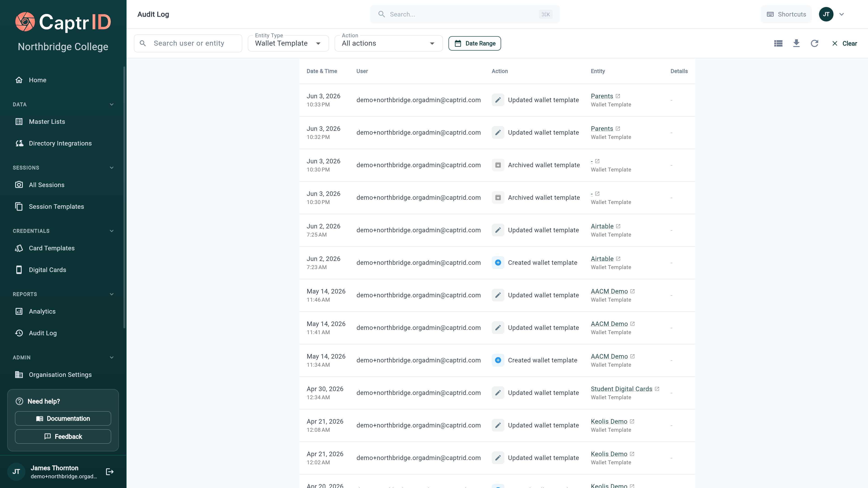Screen dimensions: 868x488
Task: Click external icon next to Airtable 7:25 AM
Action: [618, 226]
